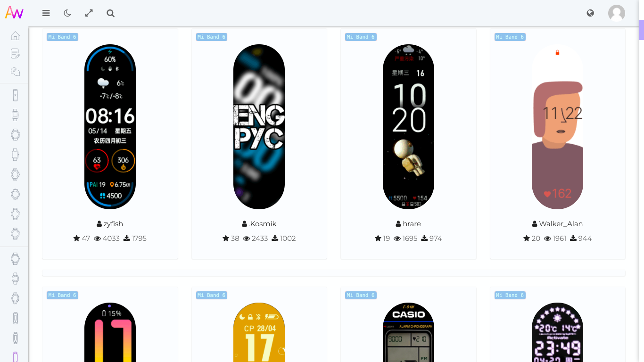Click the AW logo
The height and width of the screenshot is (362, 644).
(14, 13)
